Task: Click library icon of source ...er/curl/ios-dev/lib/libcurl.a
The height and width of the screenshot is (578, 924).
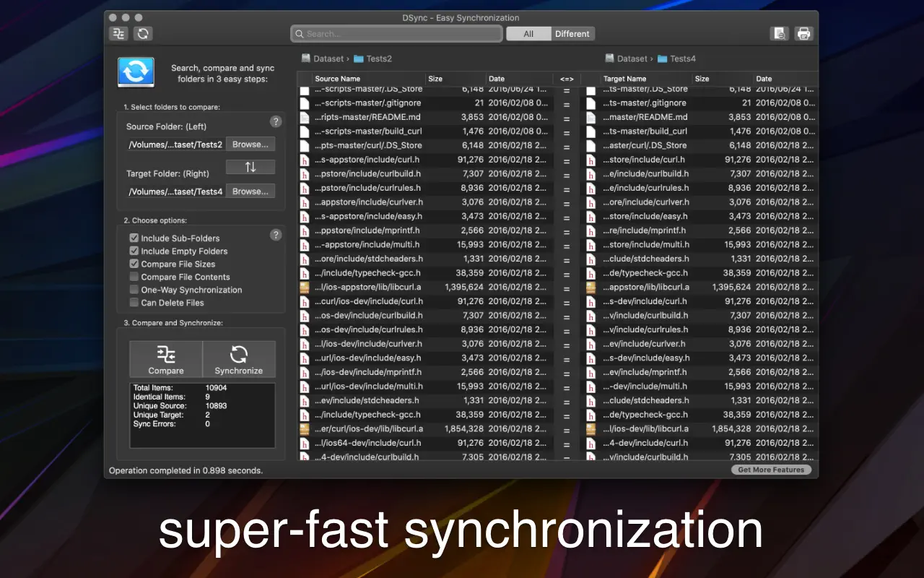Action: click(305, 428)
